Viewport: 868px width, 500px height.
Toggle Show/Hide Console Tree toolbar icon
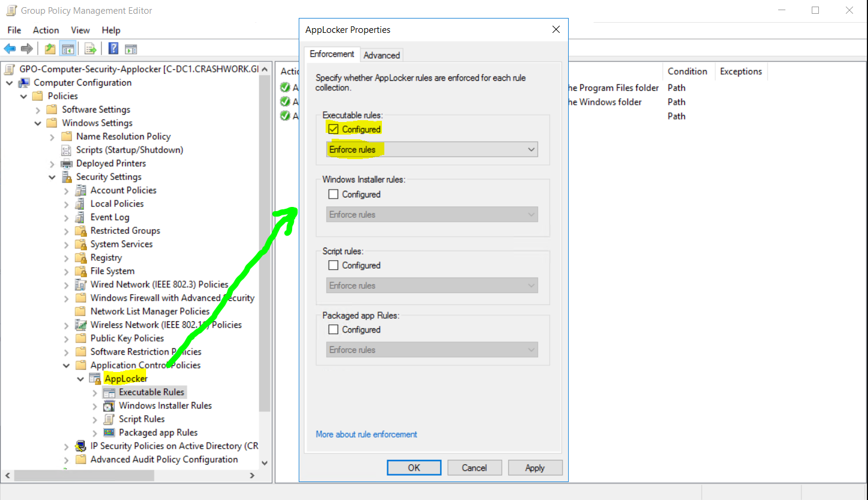[68, 48]
